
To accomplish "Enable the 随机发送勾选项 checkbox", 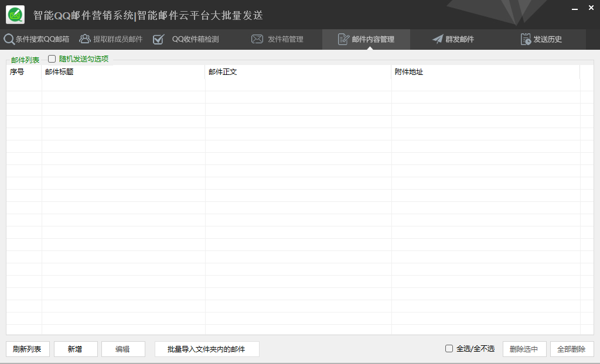I will click(x=52, y=59).
